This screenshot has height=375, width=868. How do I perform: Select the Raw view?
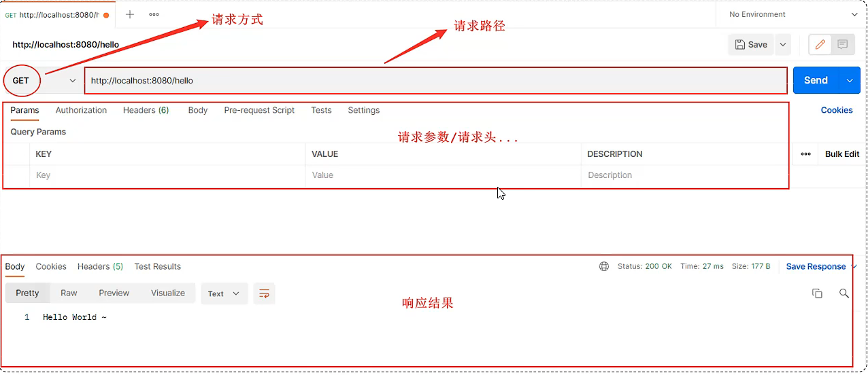tap(69, 293)
